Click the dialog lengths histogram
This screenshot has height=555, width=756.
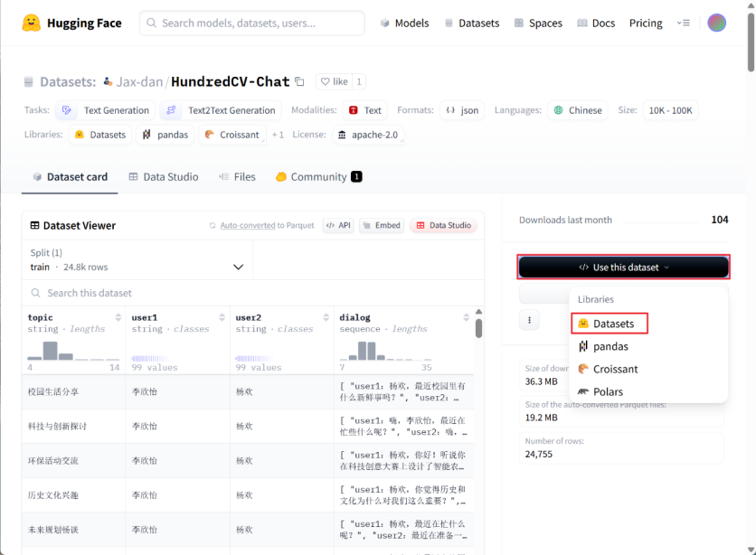pyautogui.click(x=386, y=350)
